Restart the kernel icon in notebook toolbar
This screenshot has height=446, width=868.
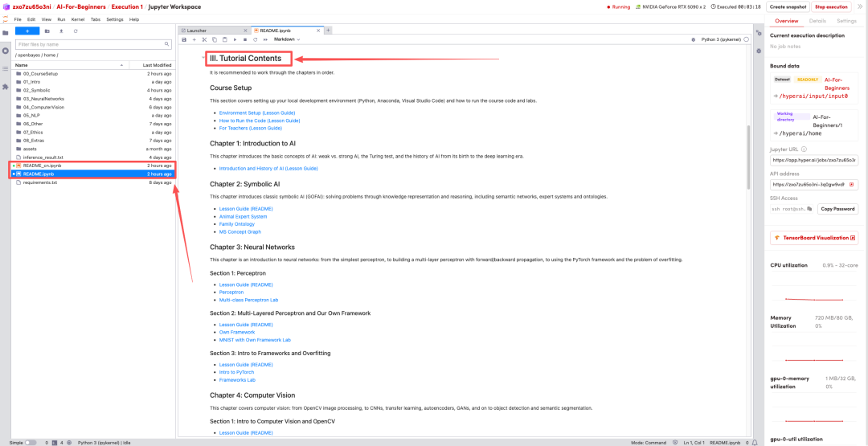(x=256, y=40)
